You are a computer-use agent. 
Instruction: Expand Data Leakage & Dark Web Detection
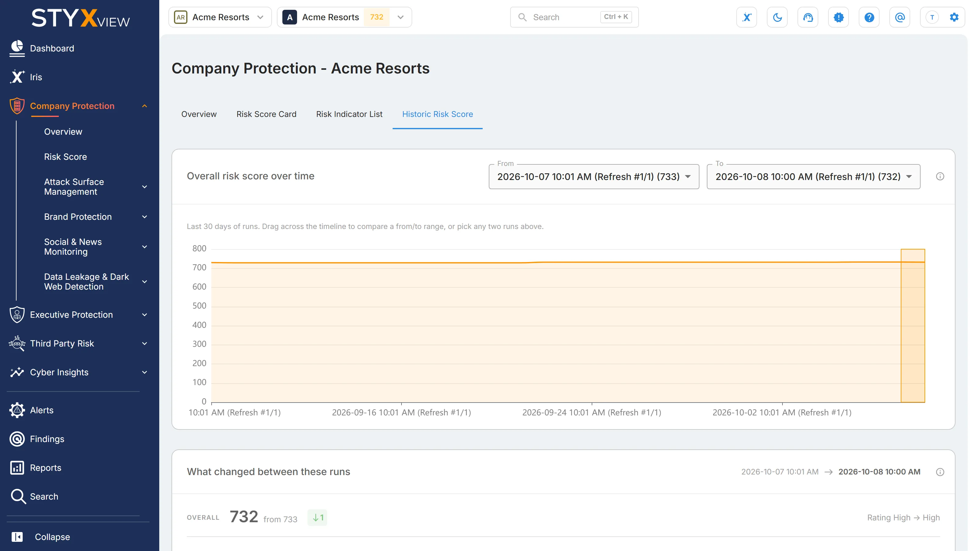[145, 282]
